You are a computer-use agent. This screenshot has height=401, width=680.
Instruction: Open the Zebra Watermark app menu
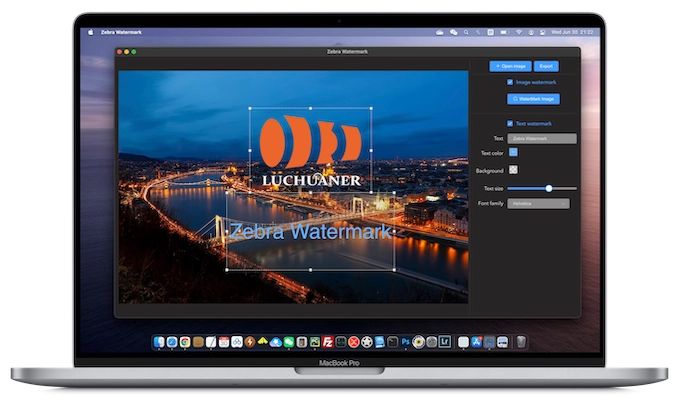tap(121, 32)
